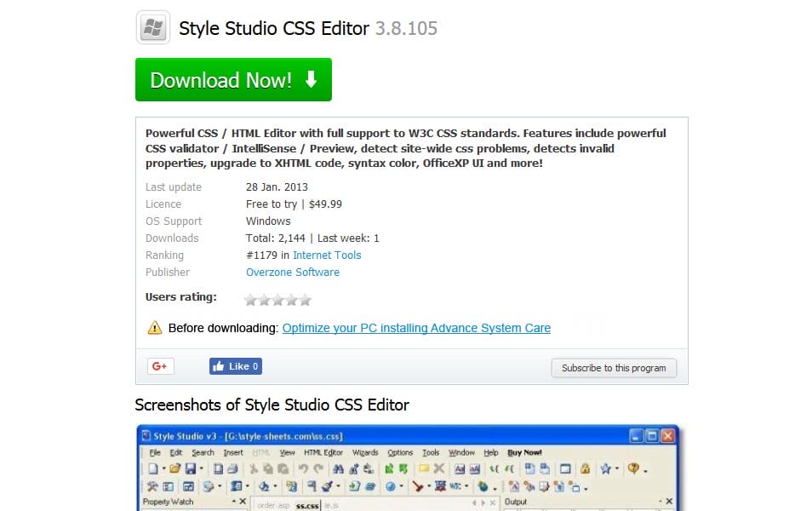Click the green Download Now! button
This screenshot has width=812, height=511.
(x=233, y=79)
